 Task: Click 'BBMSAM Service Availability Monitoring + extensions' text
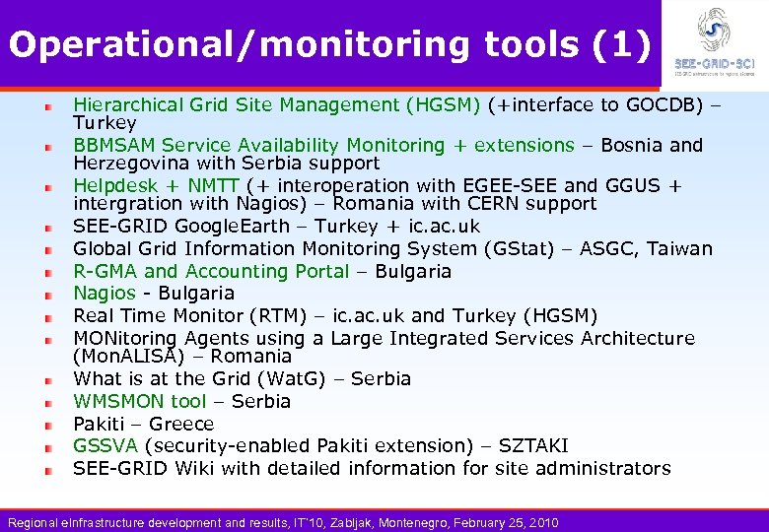(323, 146)
